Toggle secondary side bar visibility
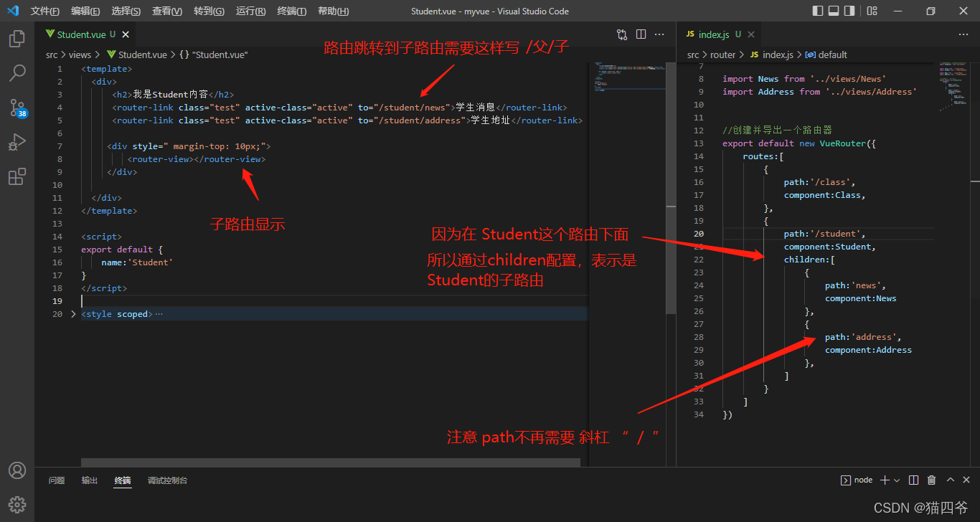980x522 pixels. 849,11
